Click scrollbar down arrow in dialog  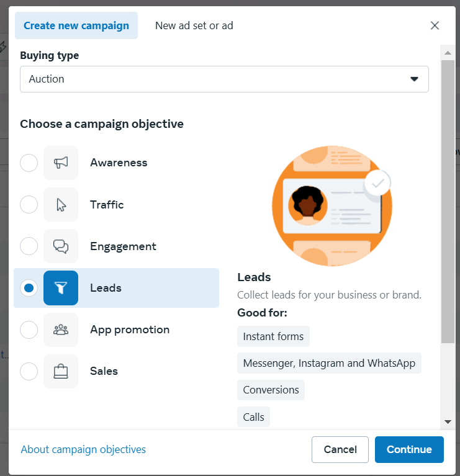[448, 421]
